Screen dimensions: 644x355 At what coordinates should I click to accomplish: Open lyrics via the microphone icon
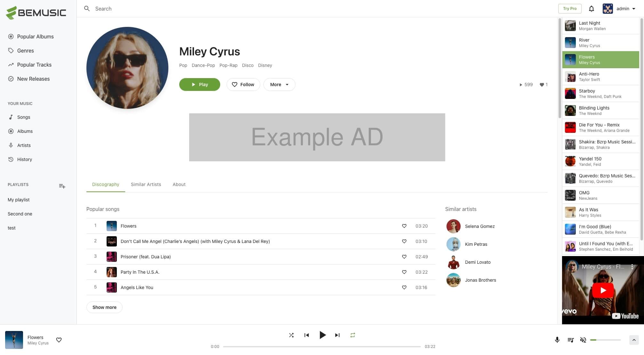(x=557, y=340)
